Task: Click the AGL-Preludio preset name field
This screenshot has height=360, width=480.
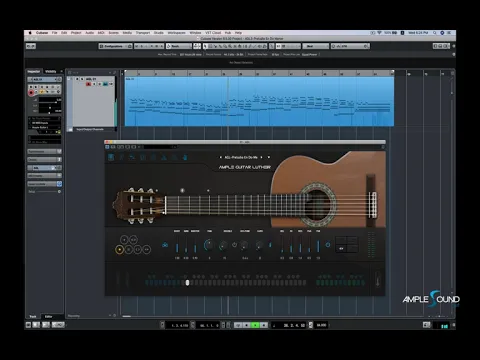Action: coord(241,157)
